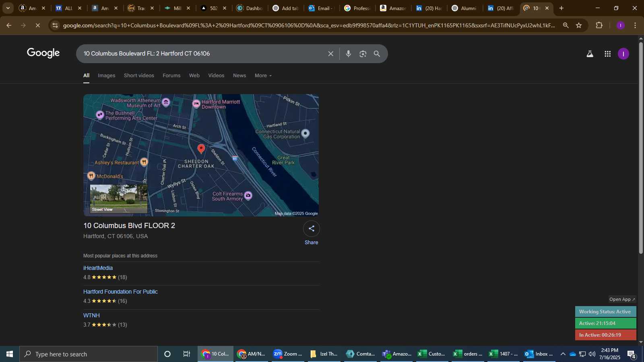The height and width of the screenshot is (362, 644).
Task: Open Outlook Inbox from taskbar
Action: [539, 354]
